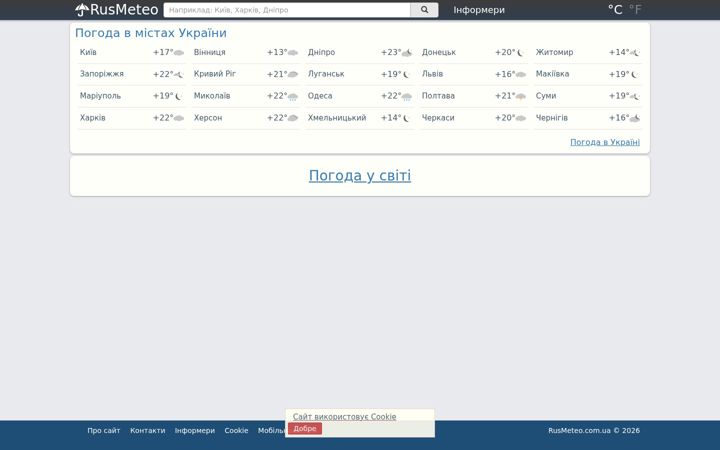Screen dimensions: 720x450
Task: Click the weather icon beside Суми
Action: click(635, 96)
